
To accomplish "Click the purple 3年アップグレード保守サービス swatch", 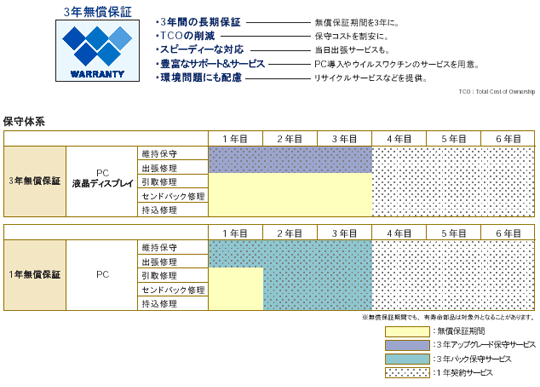I will (407, 345).
